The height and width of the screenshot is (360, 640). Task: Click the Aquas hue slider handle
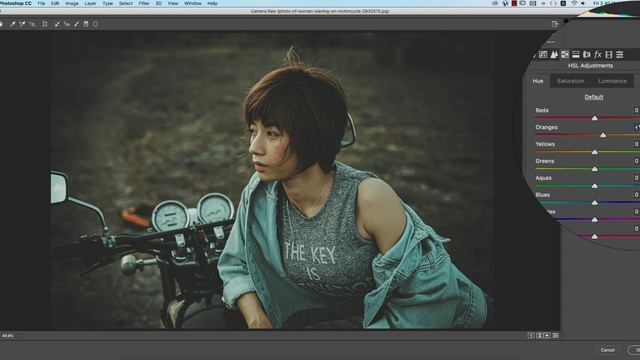[595, 186]
